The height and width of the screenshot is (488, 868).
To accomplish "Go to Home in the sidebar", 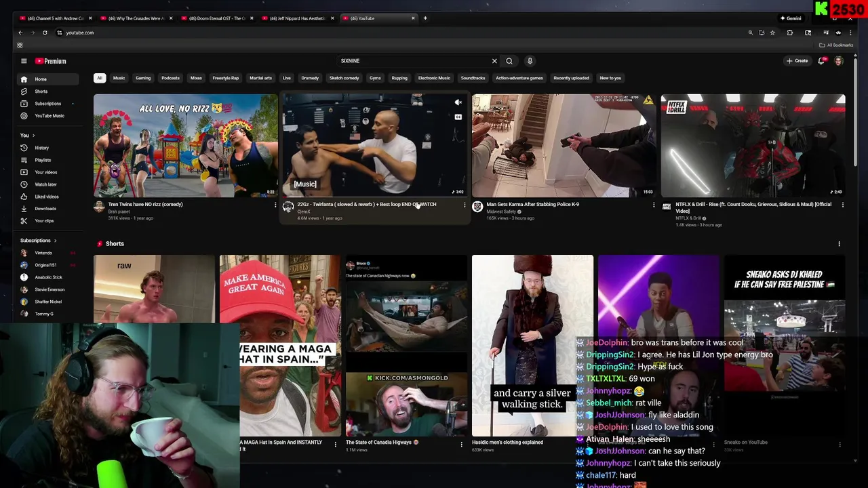I will 49,79.
